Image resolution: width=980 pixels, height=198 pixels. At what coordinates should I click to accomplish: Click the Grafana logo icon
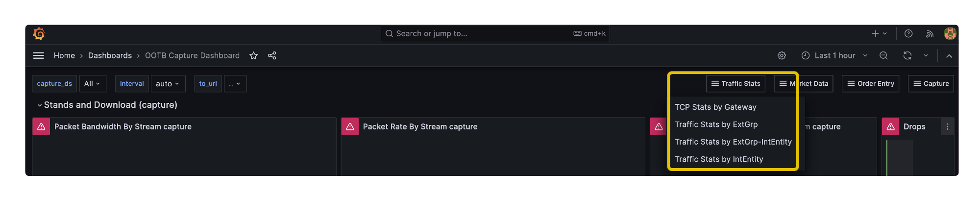(39, 34)
